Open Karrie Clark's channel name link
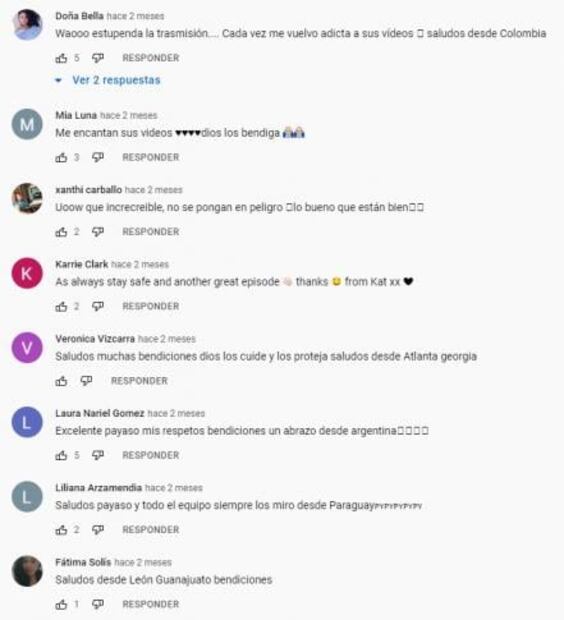Viewport: 564px width, 620px height. pos(81,264)
